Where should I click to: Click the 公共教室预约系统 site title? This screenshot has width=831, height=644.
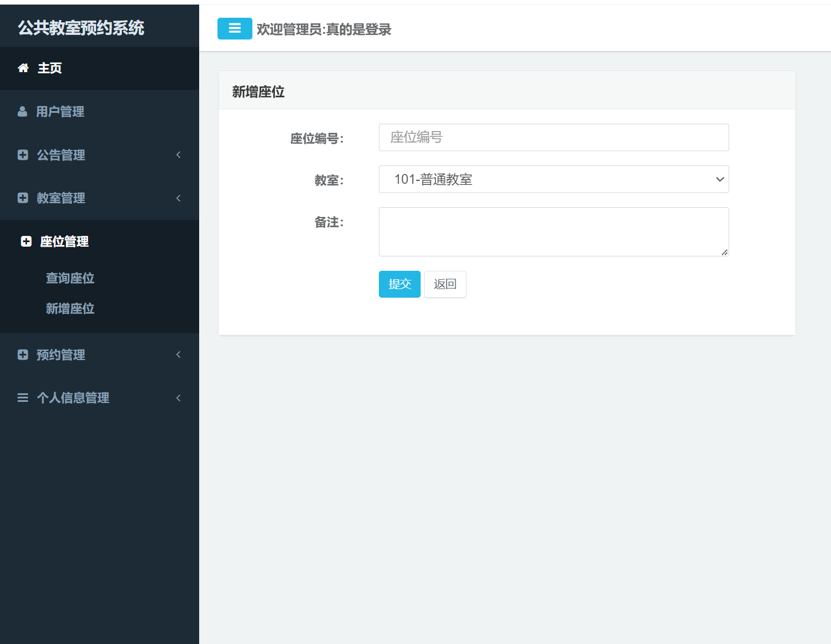81,27
